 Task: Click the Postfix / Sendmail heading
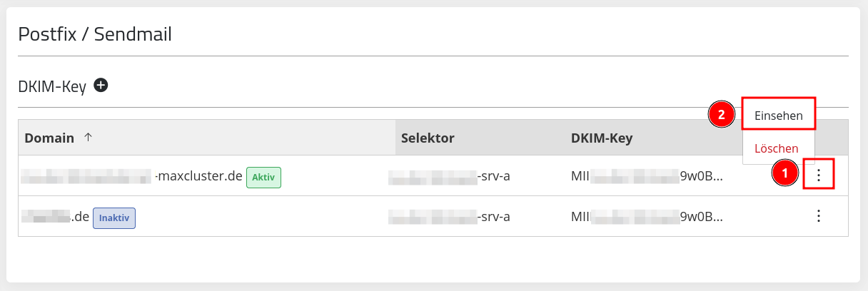click(x=95, y=34)
